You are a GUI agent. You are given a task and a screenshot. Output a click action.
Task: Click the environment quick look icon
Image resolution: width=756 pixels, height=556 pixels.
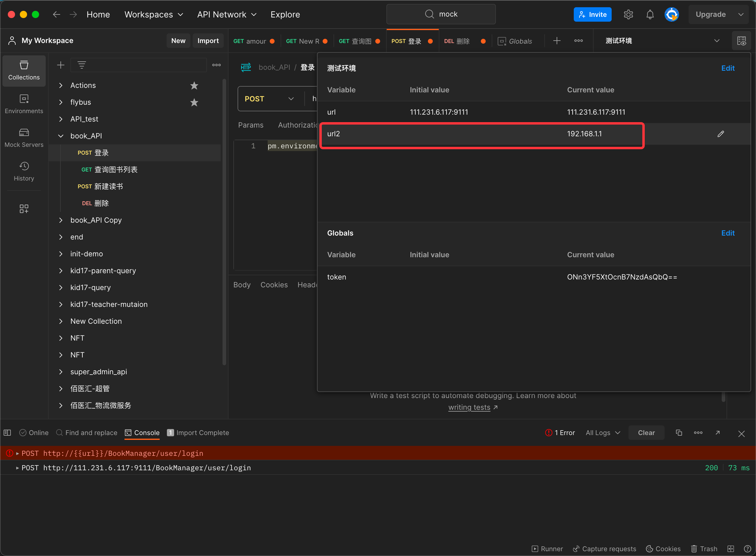pyautogui.click(x=741, y=41)
